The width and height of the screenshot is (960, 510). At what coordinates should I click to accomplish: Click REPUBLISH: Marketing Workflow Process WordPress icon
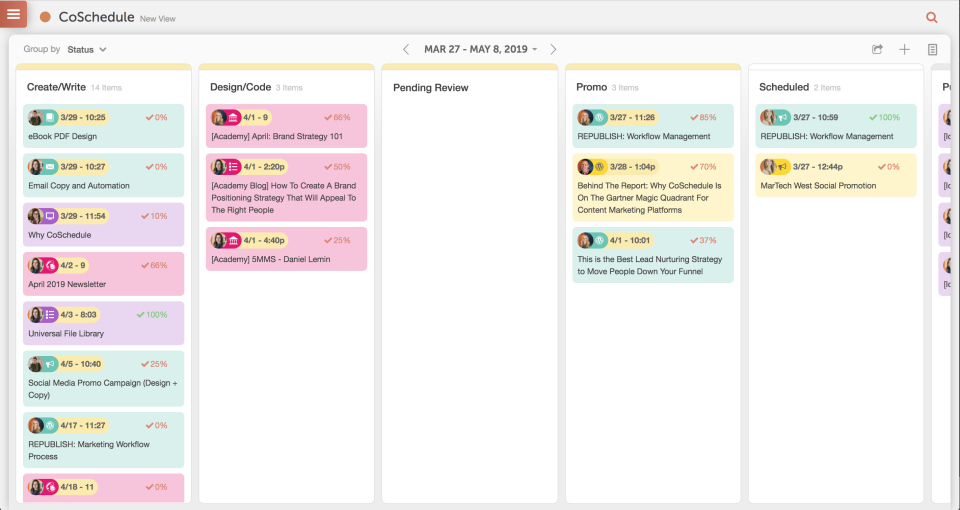tap(50, 426)
